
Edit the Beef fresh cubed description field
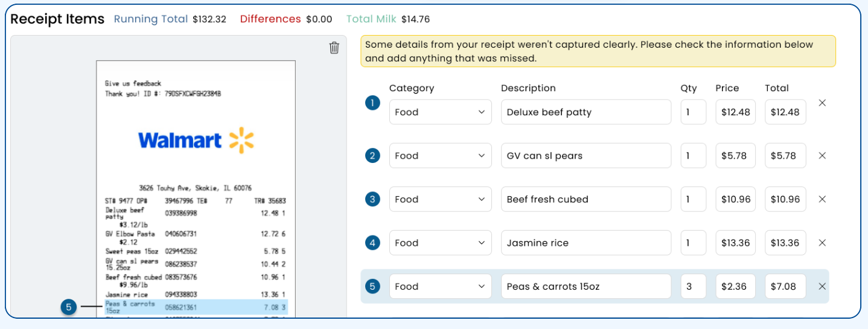[586, 199]
